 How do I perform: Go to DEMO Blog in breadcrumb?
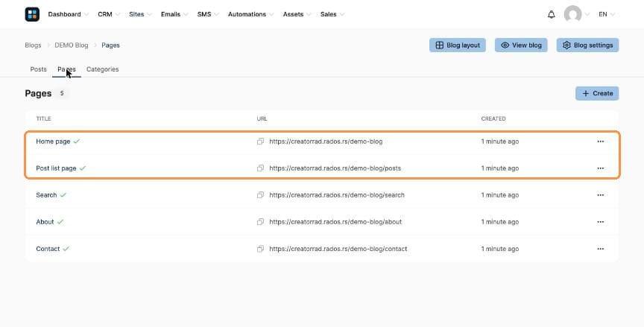click(72, 45)
